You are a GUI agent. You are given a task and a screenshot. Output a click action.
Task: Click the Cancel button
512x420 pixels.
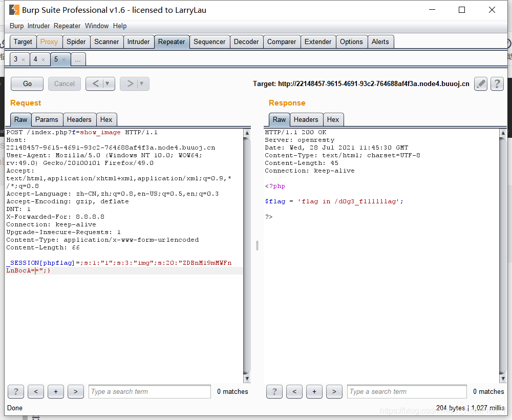click(65, 84)
